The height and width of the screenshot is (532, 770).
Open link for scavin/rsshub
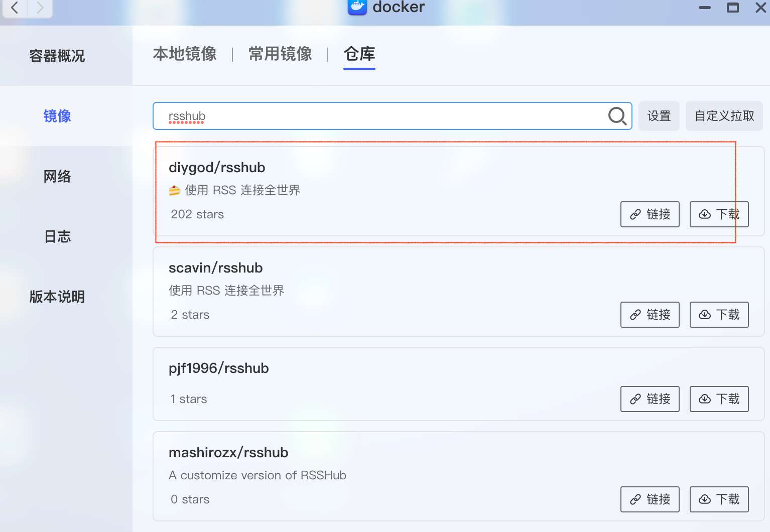650,315
